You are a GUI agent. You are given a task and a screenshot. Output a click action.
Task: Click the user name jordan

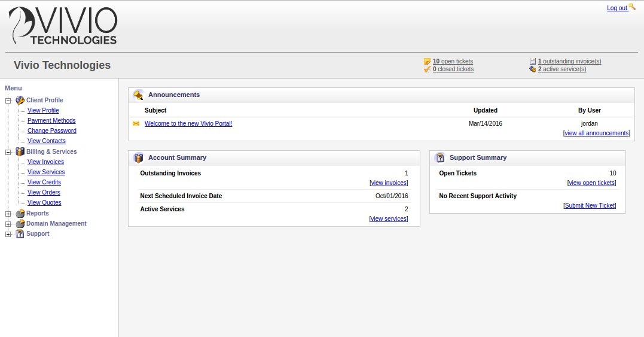point(589,123)
